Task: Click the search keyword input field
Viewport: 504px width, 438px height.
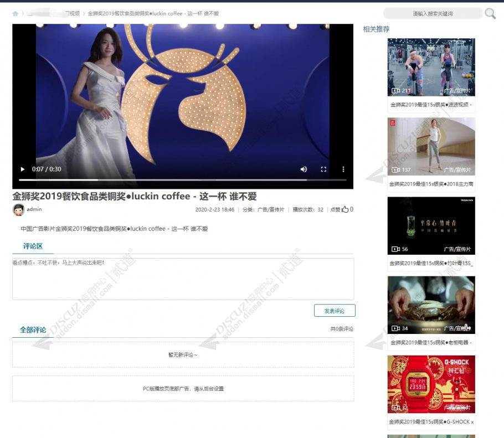Action: click(433, 13)
